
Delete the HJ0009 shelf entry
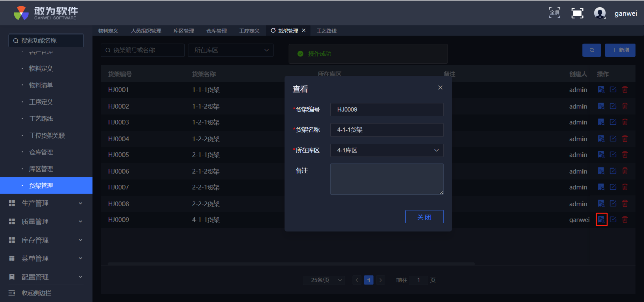click(625, 220)
